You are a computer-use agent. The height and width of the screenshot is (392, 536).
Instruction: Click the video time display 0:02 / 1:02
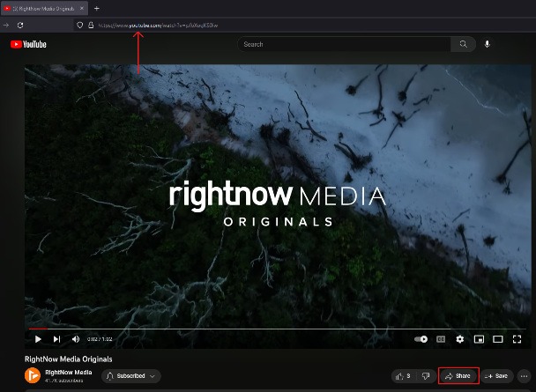point(100,339)
